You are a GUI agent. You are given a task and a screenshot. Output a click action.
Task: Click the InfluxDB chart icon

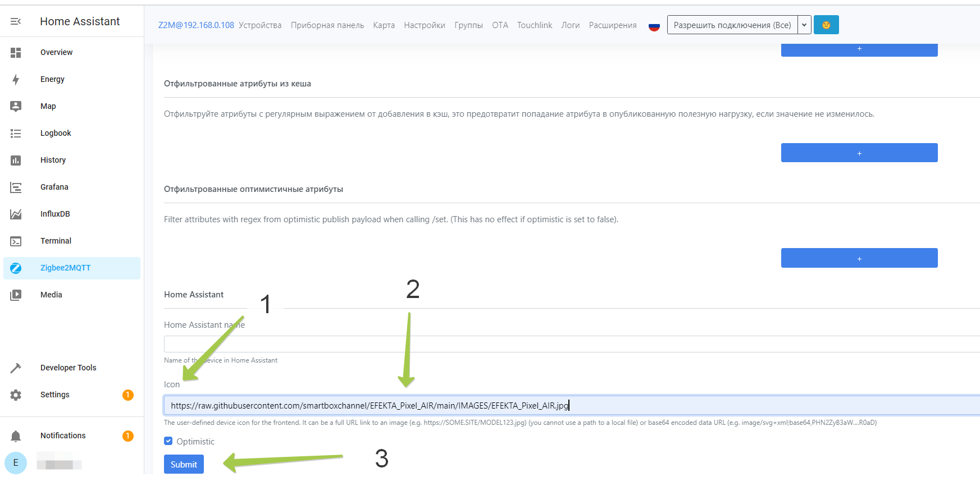16,214
